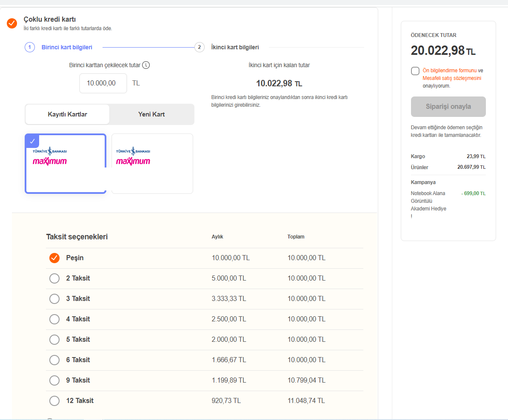Select the first saved Maximum card
Screen dimensions: 508x420
pyautogui.click(x=66, y=164)
